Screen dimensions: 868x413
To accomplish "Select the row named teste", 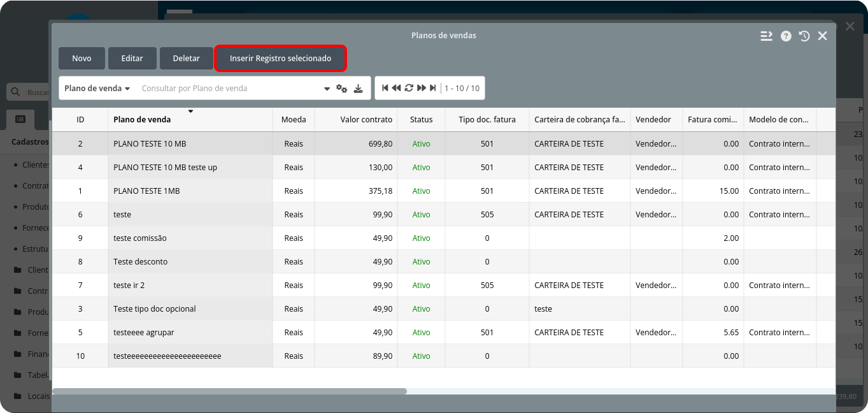I will tap(443, 214).
